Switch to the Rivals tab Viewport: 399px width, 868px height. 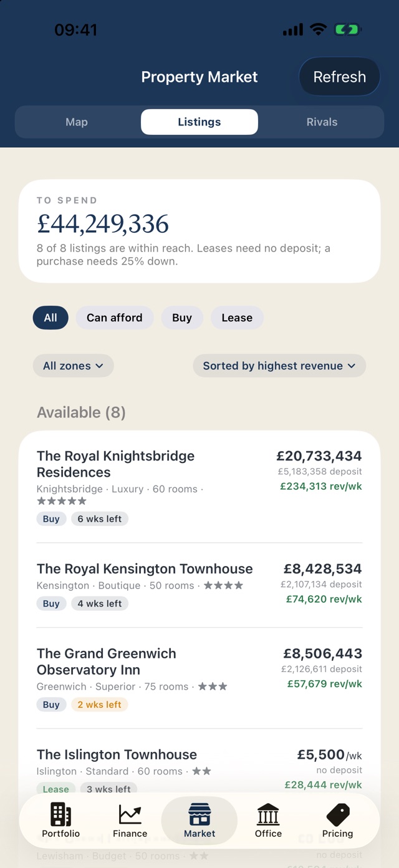point(322,122)
